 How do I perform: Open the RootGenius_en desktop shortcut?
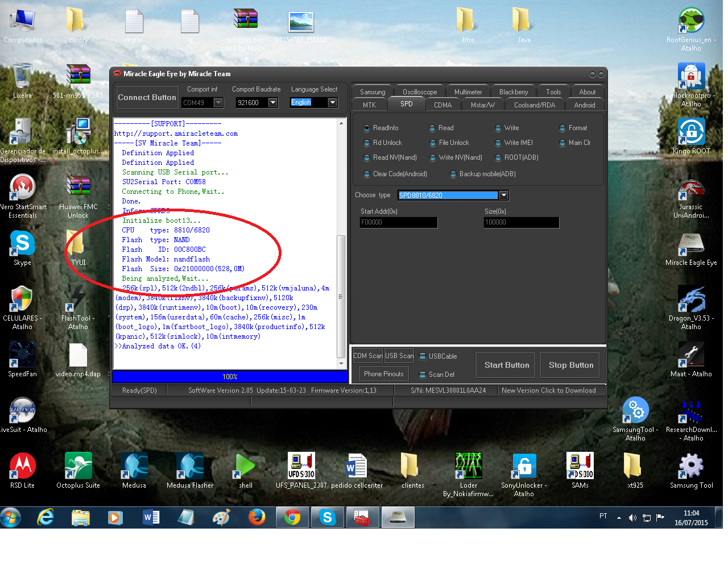pos(691,21)
